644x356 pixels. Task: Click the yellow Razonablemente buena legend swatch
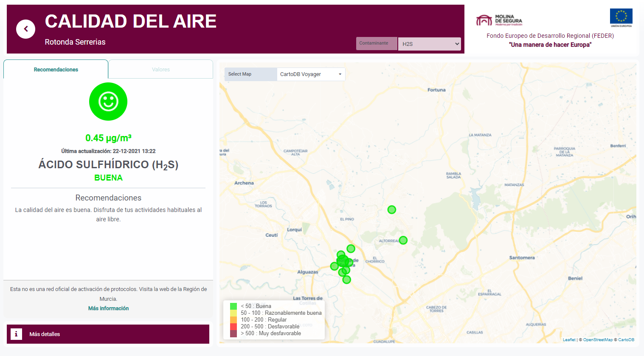233,313
